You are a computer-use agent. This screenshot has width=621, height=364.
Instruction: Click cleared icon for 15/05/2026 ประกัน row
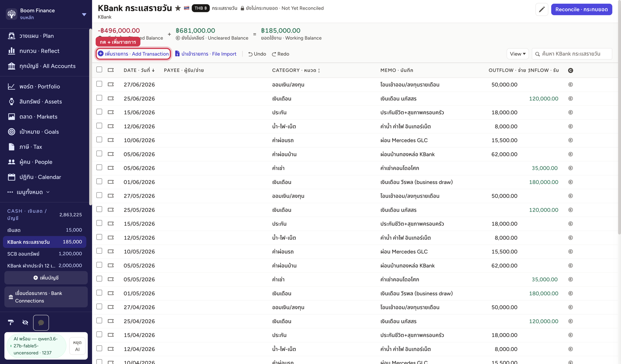(x=570, y=224)
